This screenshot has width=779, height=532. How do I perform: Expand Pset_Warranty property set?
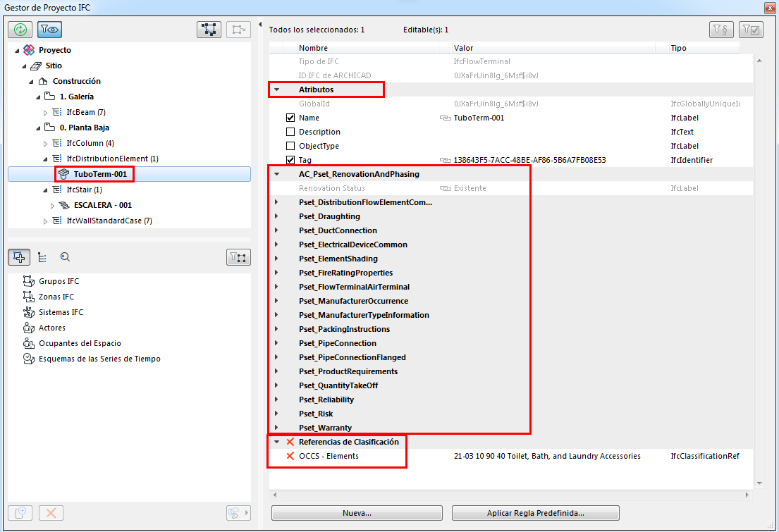click(276, 427)
